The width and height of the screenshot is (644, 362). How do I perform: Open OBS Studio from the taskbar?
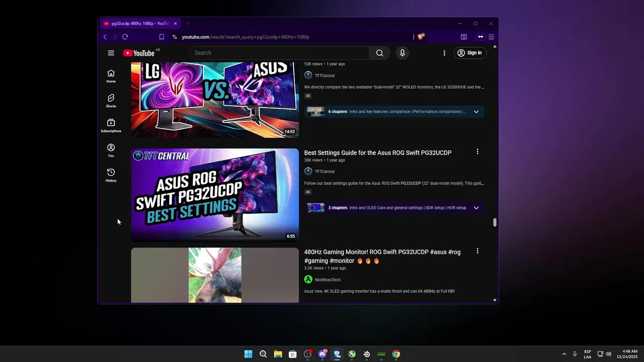point(307,354)
